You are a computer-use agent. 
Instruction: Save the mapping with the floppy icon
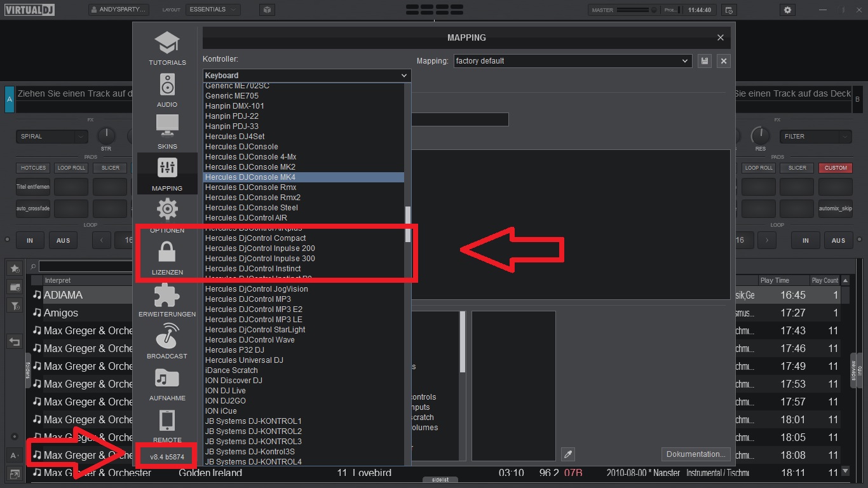pyautogui.click(x=704, y=61)
